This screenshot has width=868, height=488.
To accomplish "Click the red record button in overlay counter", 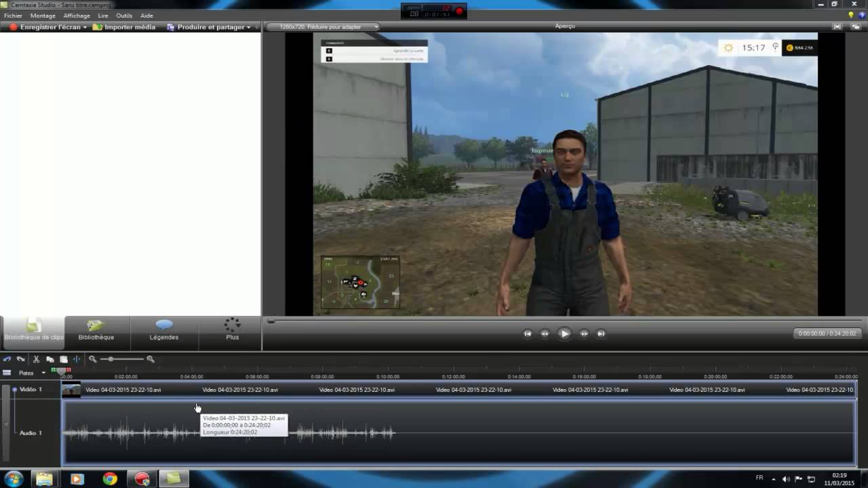I will (459, 11).
